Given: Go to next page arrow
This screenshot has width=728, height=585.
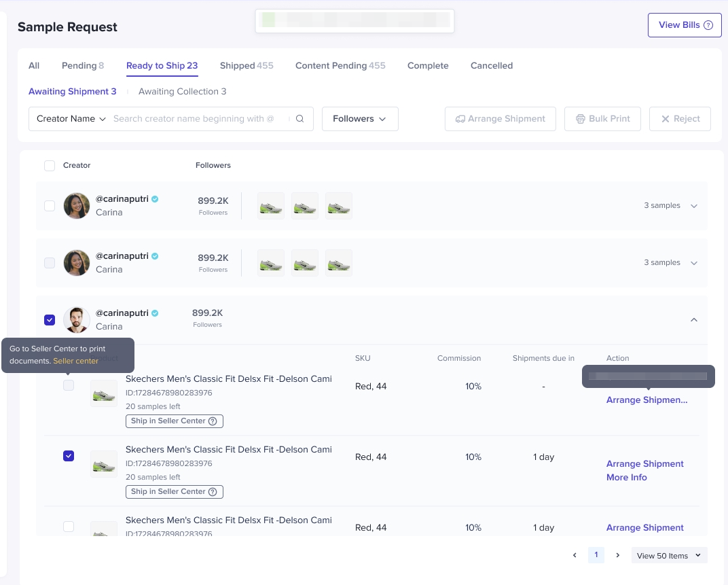Looking at the screenshot, I should click(617, 555).
